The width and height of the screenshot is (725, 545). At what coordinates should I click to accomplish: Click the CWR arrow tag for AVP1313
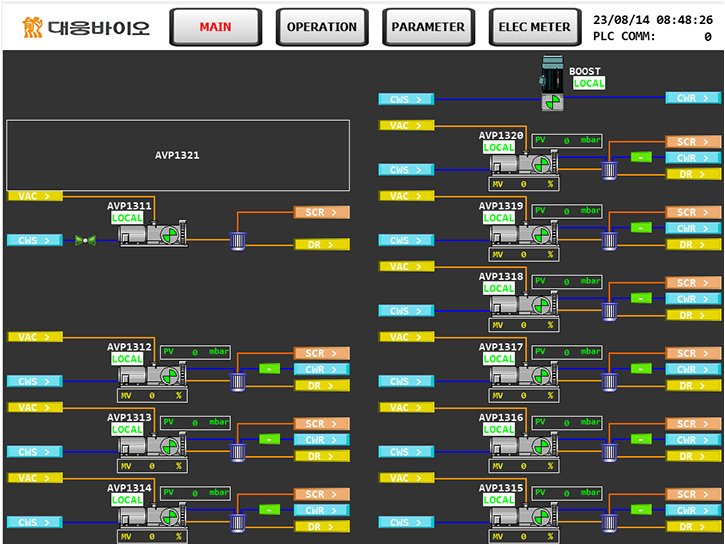coord(322,440)
